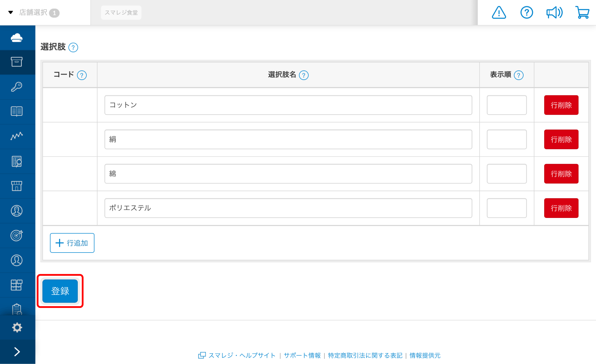Click display order field for コットン row
Image resolution: width=596 pixels, height=364 pixels.
507,105
